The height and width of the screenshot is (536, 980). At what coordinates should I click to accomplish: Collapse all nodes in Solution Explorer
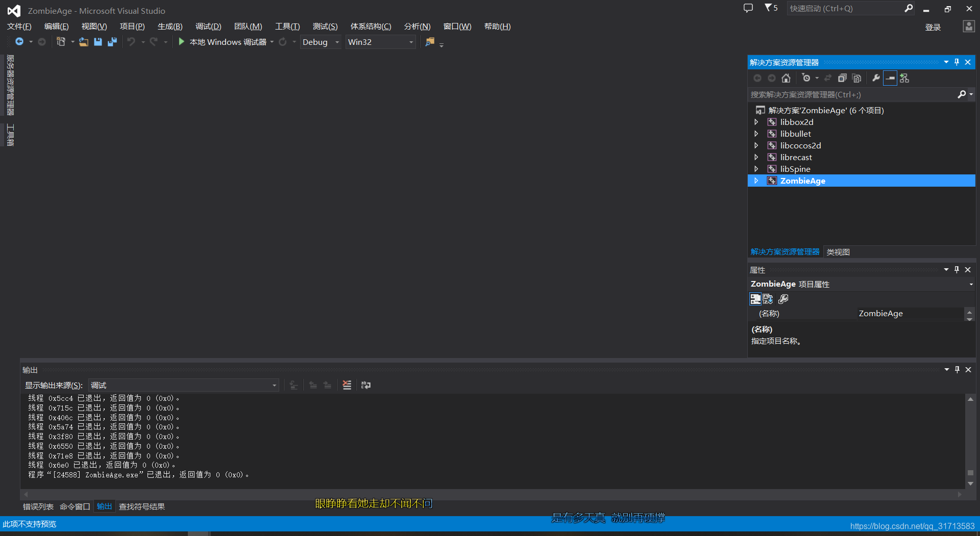coord(842,78)
